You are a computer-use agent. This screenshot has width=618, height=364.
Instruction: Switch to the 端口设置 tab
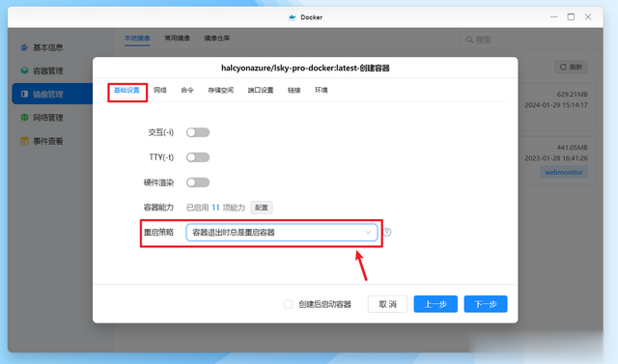click(x=261, y=90)
